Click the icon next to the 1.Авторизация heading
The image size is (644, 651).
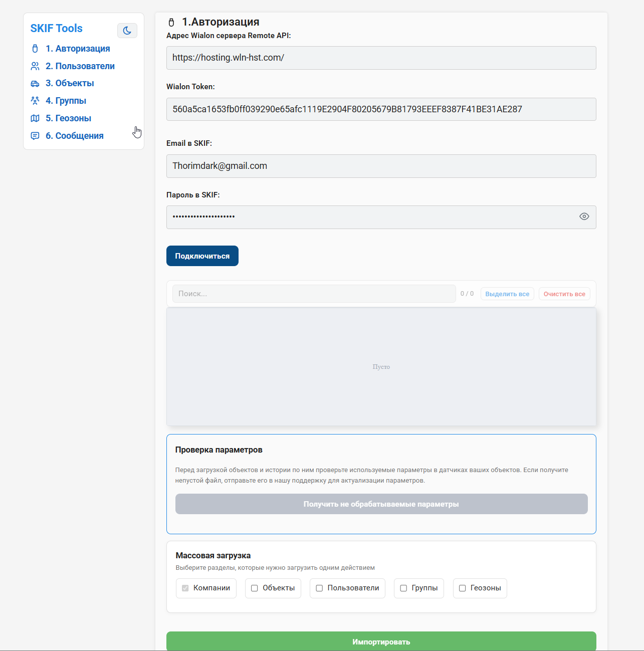point(171,23)
